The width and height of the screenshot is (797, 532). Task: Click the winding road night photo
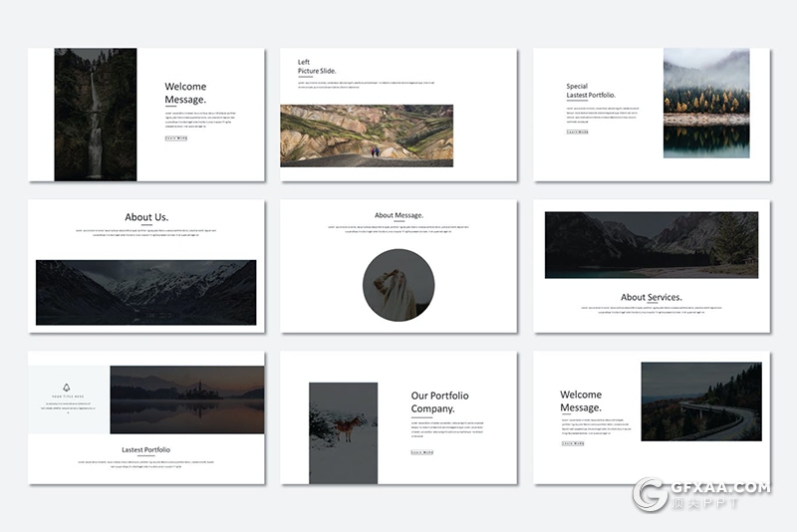coord(700,401)
